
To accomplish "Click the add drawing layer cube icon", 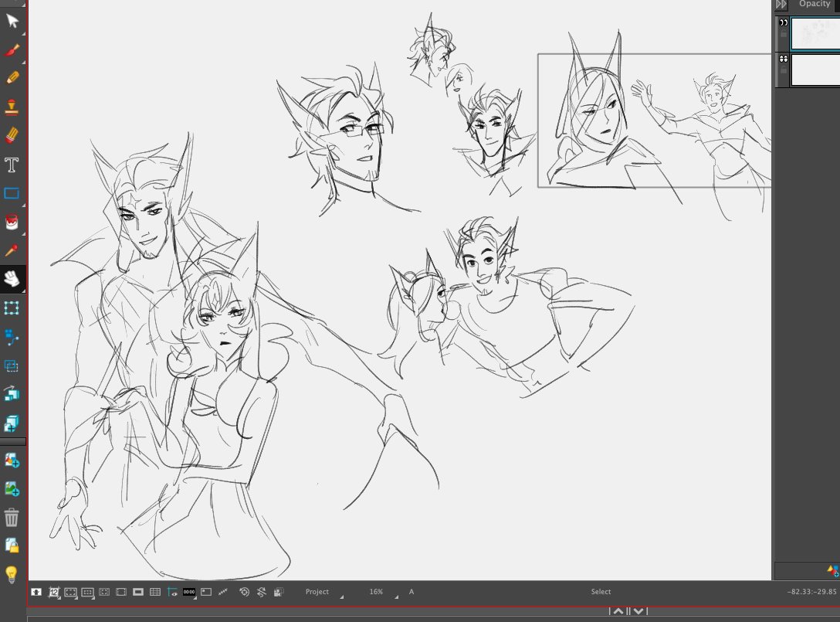I will (x=12, y=423).
